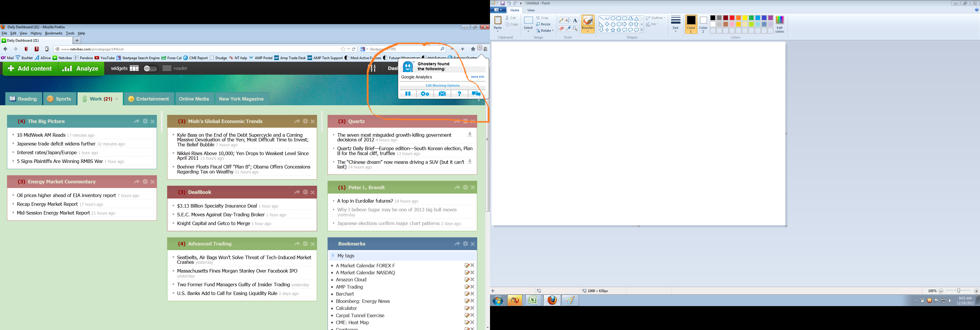Select Color 2 in Paint

point(703,24)
